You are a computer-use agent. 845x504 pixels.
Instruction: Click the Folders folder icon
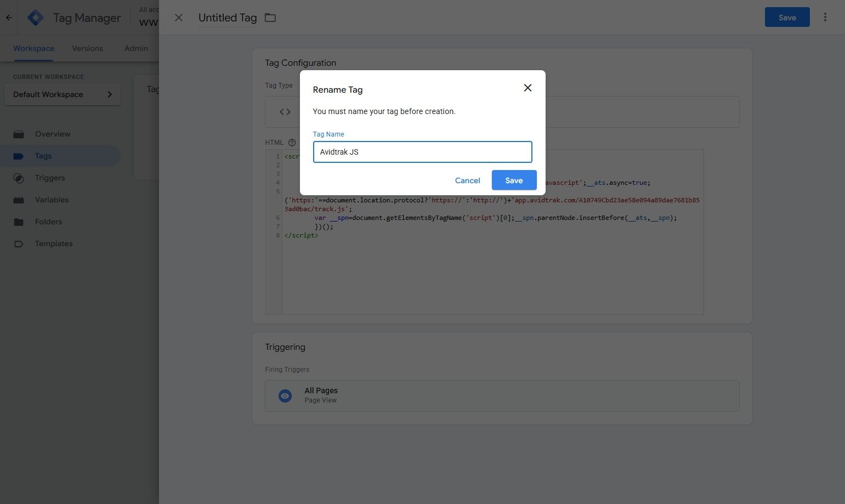tap(19, 222)
